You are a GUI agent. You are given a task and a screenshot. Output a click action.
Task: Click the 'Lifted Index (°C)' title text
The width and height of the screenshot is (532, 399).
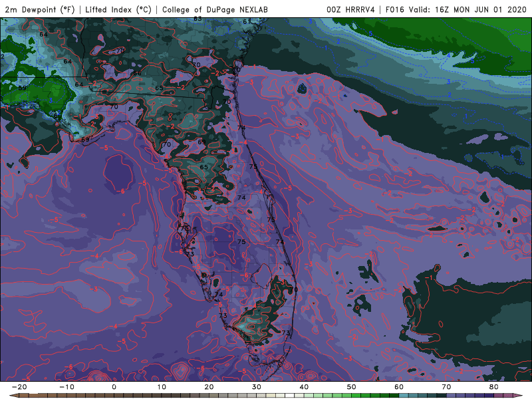(118, 9)
